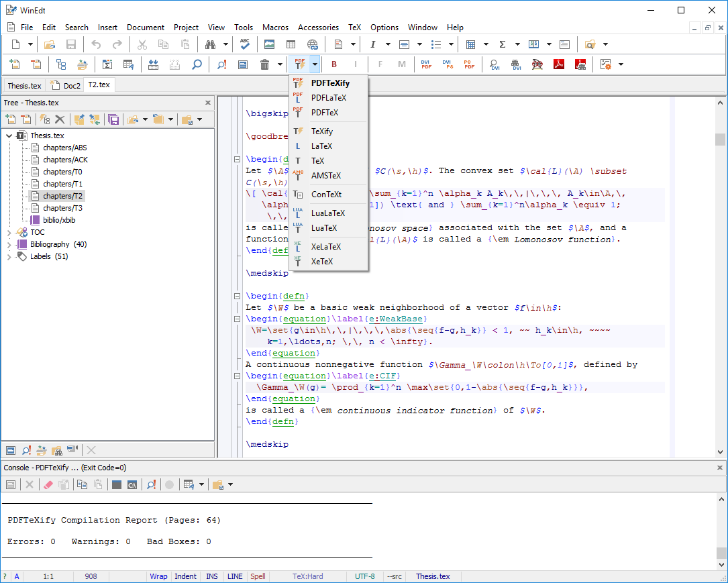Click the Bold B BibTeX icon
The height and width of the screenshot is (583, 728).
point(334,64)
